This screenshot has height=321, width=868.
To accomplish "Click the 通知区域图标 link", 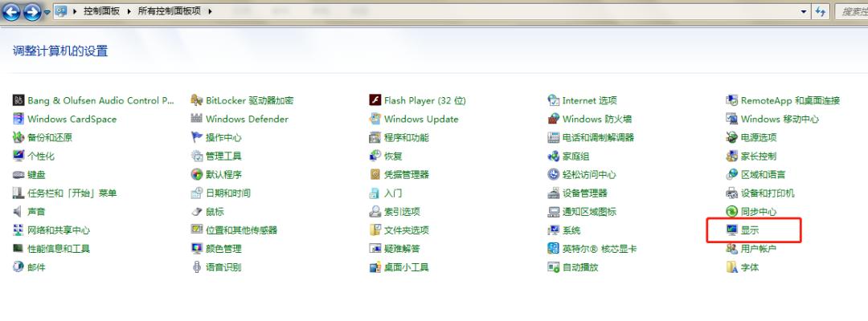I will click(x=589, y=212).
